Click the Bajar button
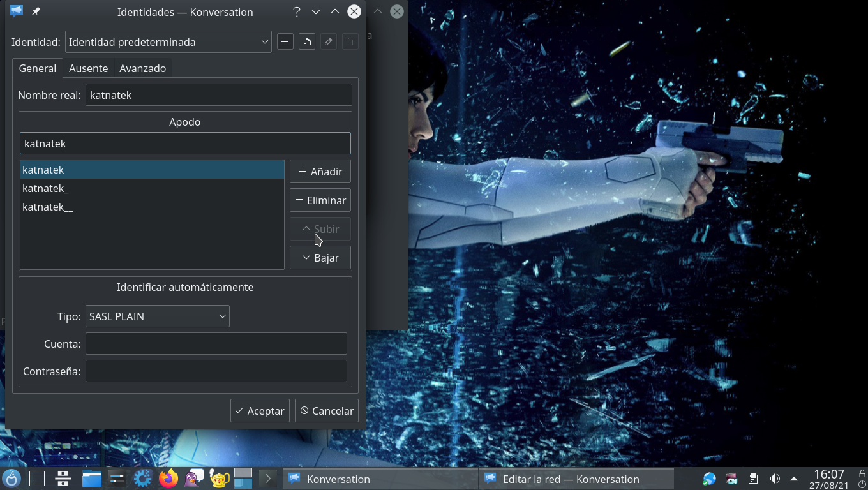 tap(320, 258)
